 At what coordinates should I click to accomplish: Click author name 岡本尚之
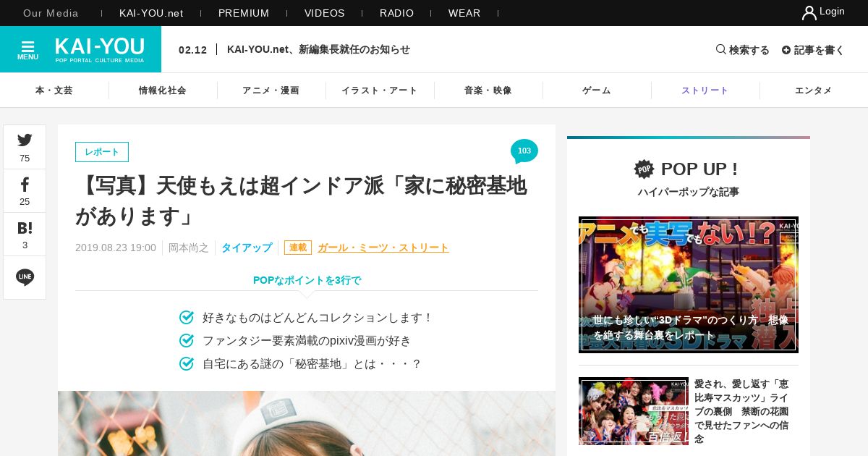tap(189, 248)
